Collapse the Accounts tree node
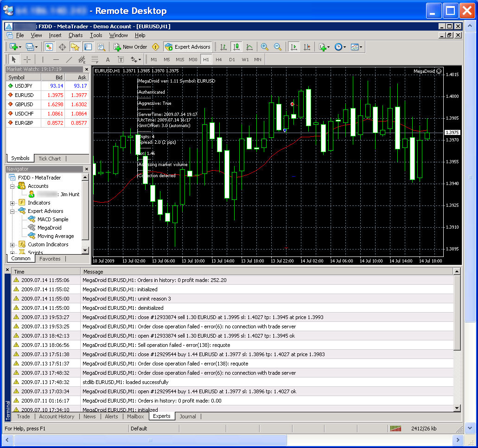Image resolution: width=478 pixels, height=448 pixels. [x=12, y=186]
